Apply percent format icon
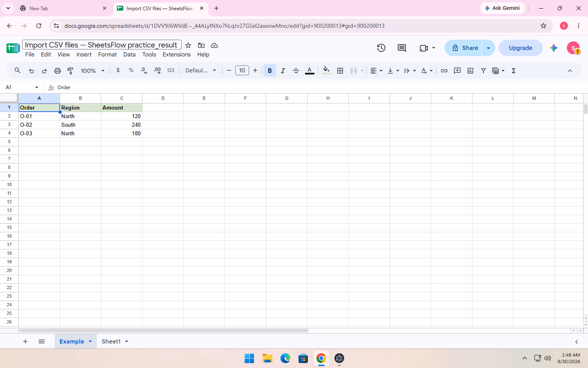Viewport: 588px width, 368px height. pyautogui.click(x=131, y=70)
